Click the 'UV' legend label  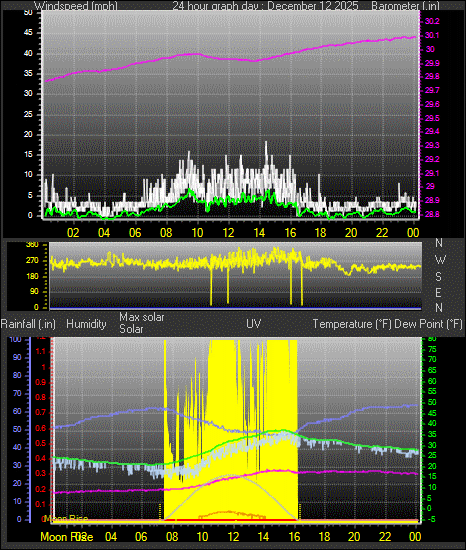pos(254,324)
